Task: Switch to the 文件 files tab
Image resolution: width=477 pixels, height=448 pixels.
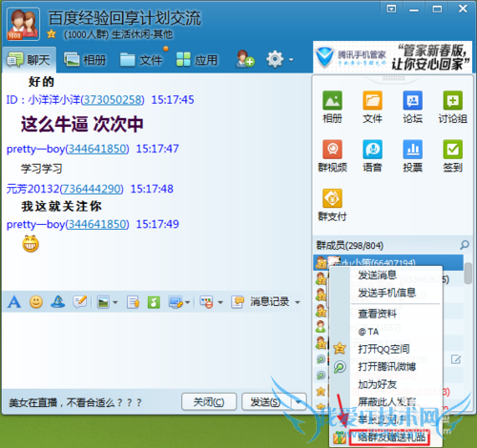Action: pyautogui.click(x=141, y=60)
